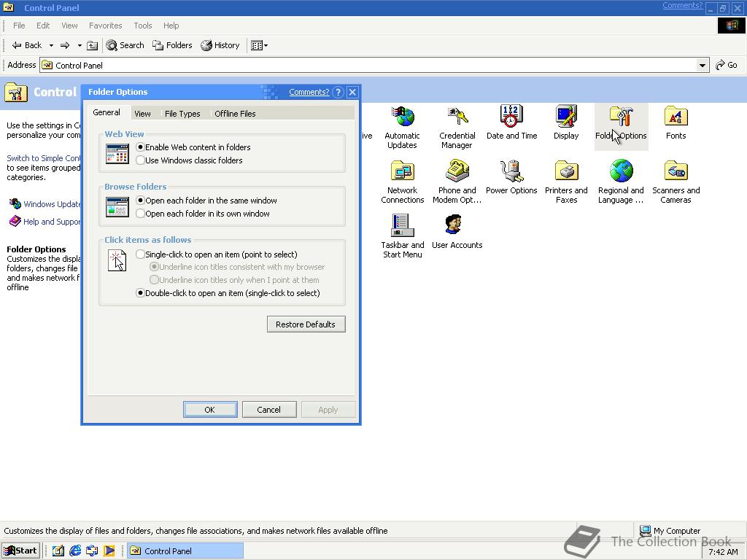This screenshot has width=747, height=560.
Task: Open the Fonts folder icon
Action: tap(676, 122)
